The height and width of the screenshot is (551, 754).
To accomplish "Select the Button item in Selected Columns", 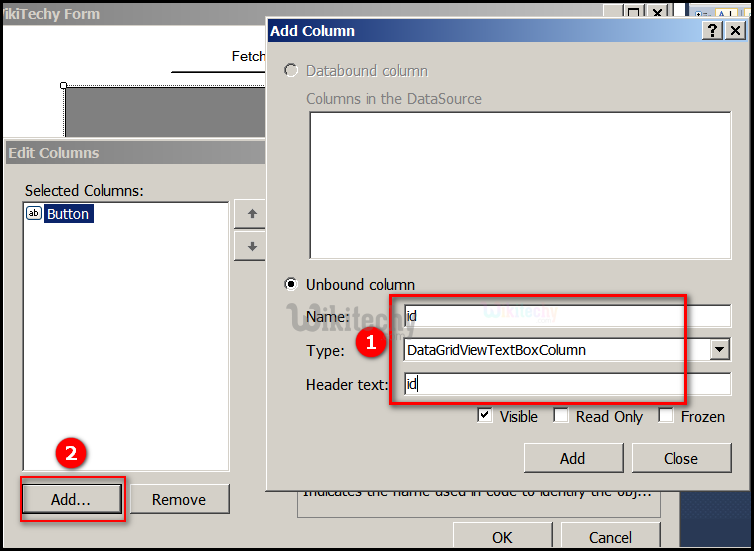I will tap(68, 214).
